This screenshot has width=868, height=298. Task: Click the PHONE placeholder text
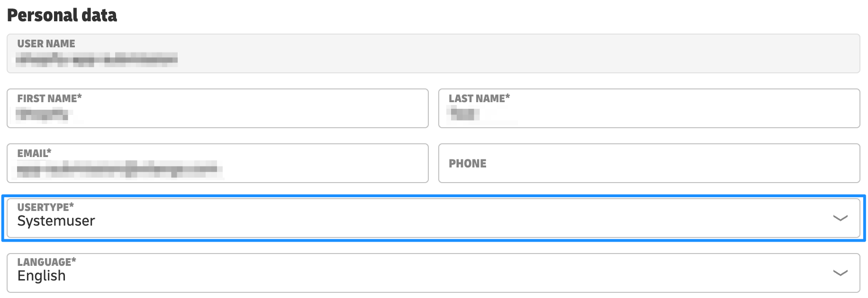point(468,164)
